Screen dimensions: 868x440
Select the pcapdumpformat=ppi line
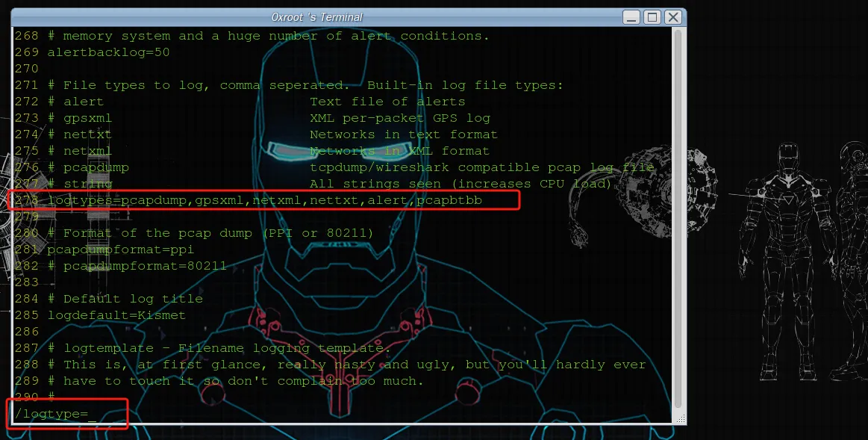click(120, 250)
